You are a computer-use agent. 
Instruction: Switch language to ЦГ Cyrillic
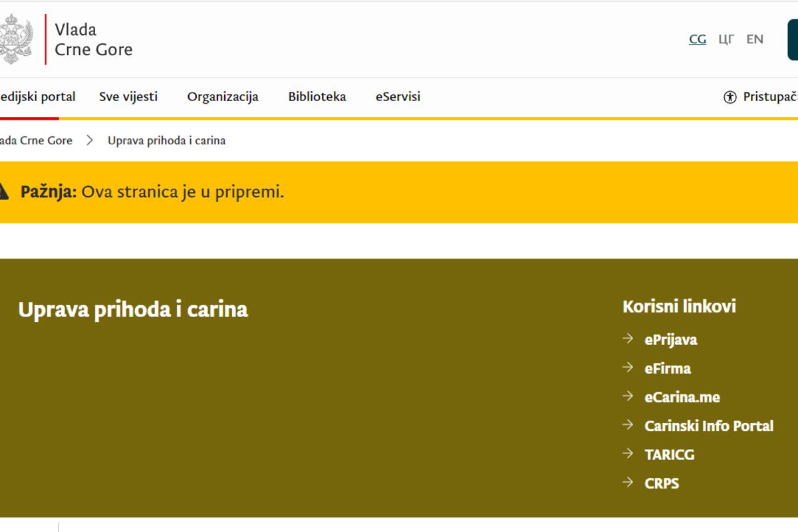point(726,39)
